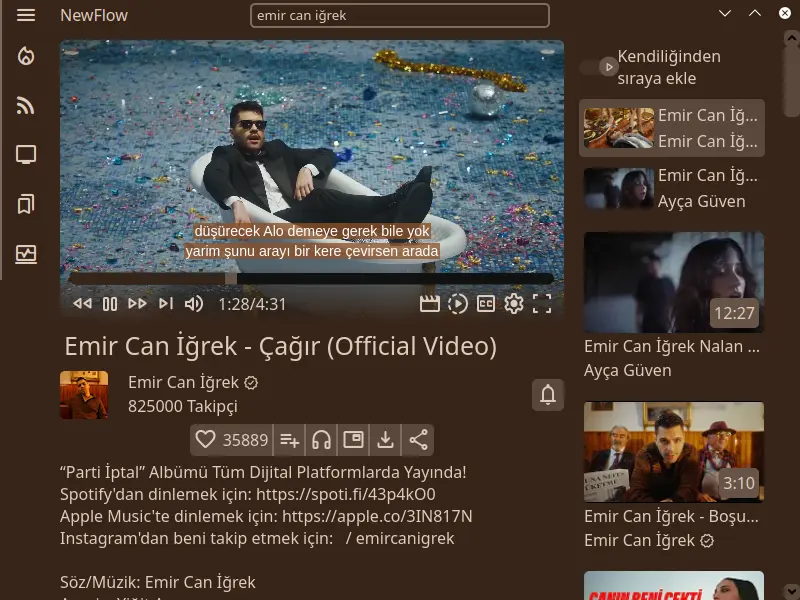The width and height of the screenshot is (800, 600).
Task: Open the video quality selection menu
Action: (430, 304)
